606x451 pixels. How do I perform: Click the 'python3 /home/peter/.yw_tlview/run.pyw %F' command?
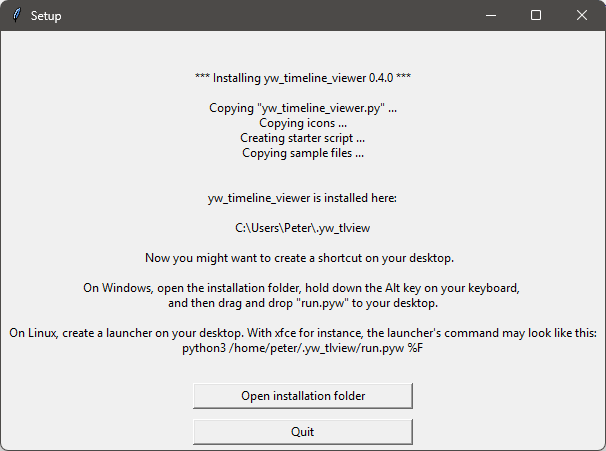click(303, 348)
